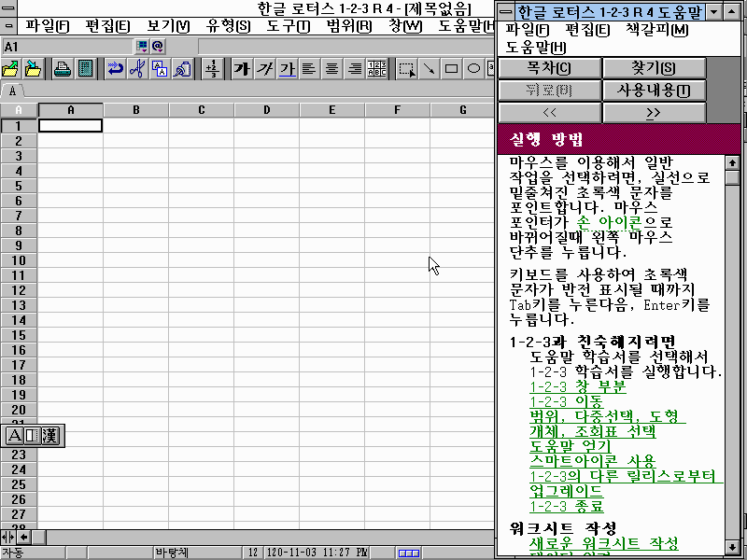
Task: Open the 범위(R) menu
Action: (x=348, y=26)
